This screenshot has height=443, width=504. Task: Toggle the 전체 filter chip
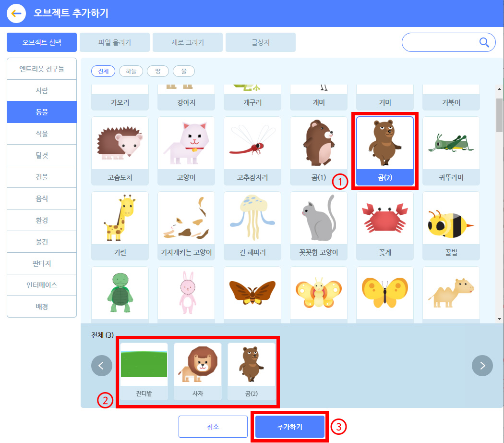(103, 71)
